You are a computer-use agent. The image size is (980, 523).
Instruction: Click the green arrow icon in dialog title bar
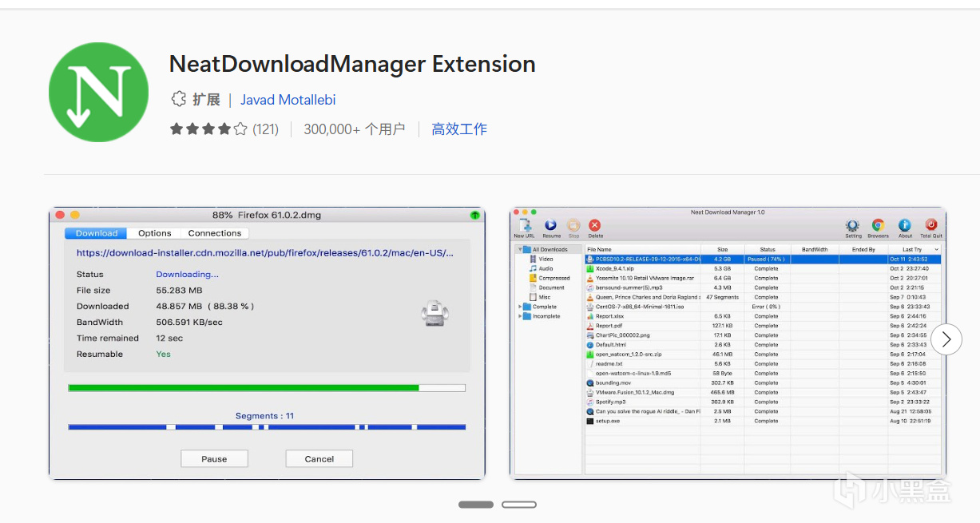click(x=474, y=215)
